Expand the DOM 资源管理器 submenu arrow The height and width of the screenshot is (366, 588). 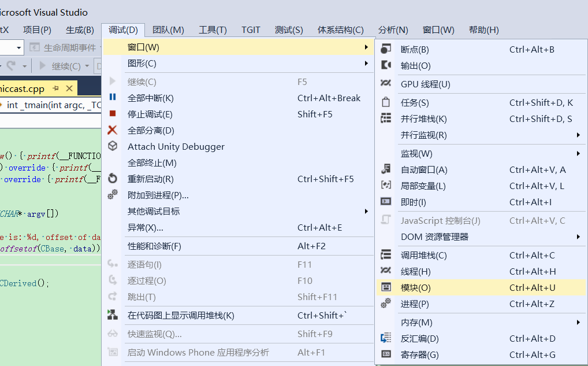(x=578, y=236)
